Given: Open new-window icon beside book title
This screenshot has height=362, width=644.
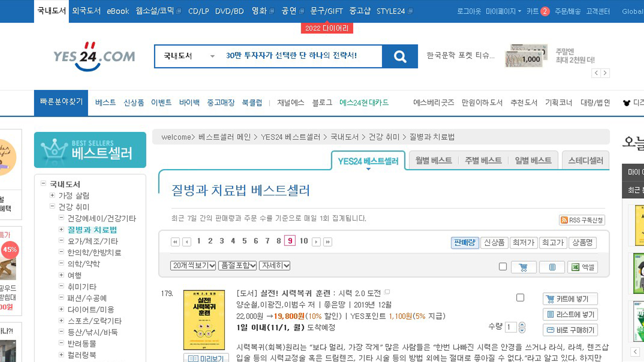Looking at the screenshot, I should (387, 292).
